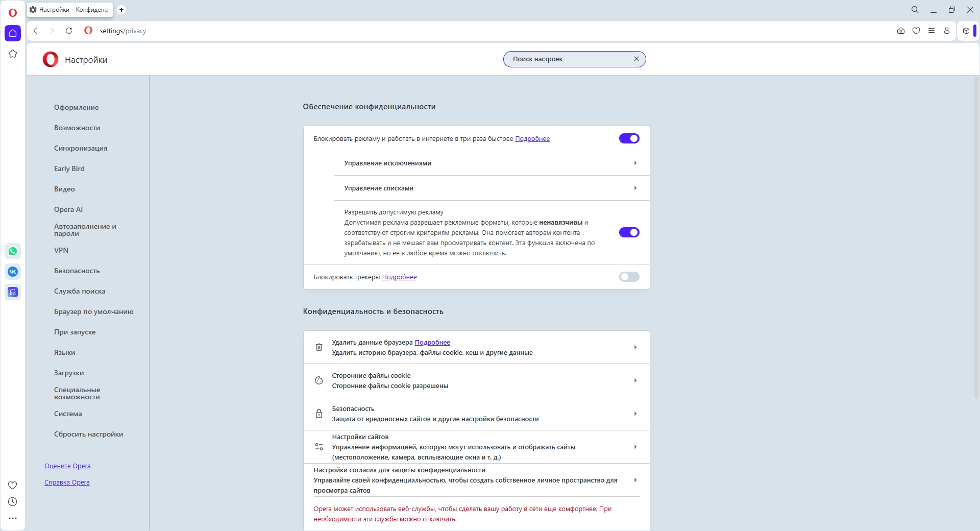
Task: Enable the block trackers toggle
Action: [x=629, y=277]
